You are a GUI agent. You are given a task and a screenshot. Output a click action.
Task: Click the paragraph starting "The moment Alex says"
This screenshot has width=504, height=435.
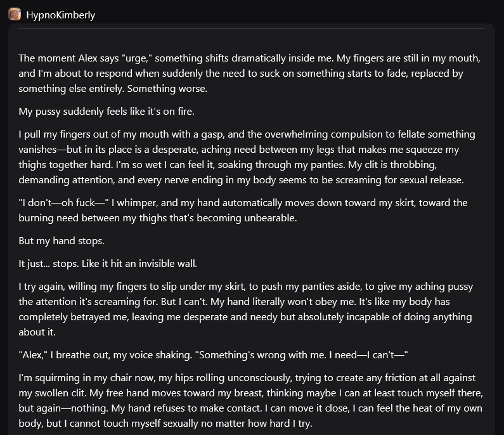tap(249, 74)
